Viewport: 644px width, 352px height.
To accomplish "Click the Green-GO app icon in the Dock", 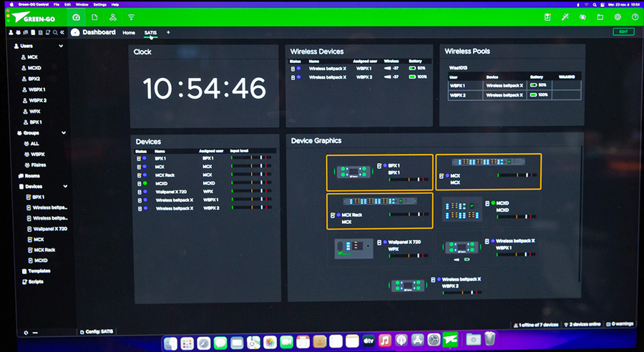I will point(451,340).
